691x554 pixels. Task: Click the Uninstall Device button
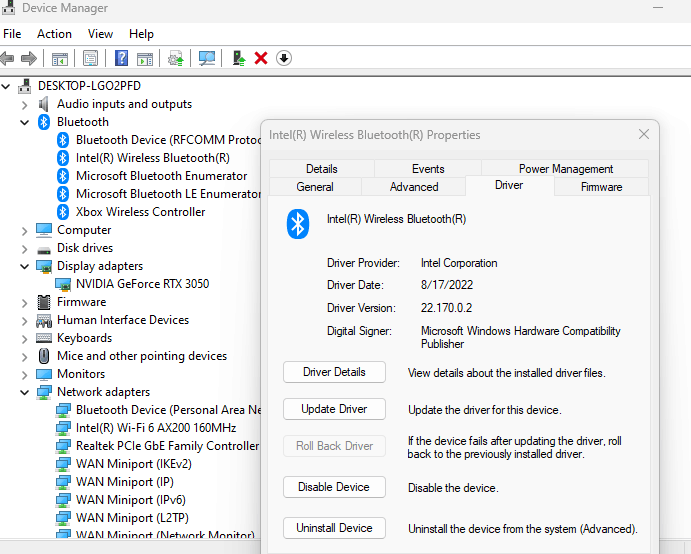point(334,528)
